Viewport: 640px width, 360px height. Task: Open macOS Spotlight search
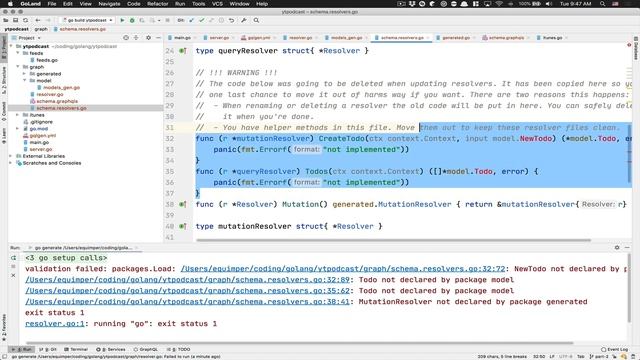pyautogui.click(x=602, y=4)
